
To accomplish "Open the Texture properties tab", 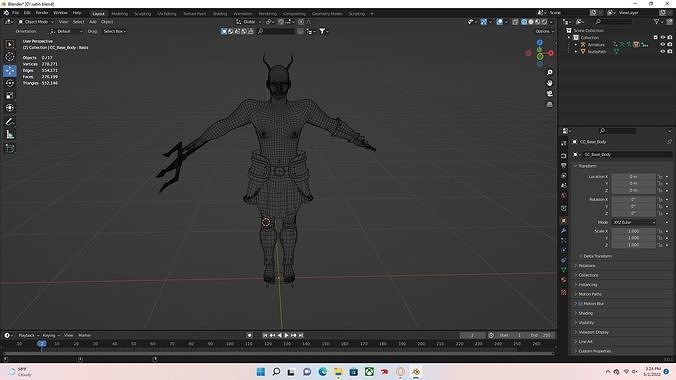I will [563, 292].
